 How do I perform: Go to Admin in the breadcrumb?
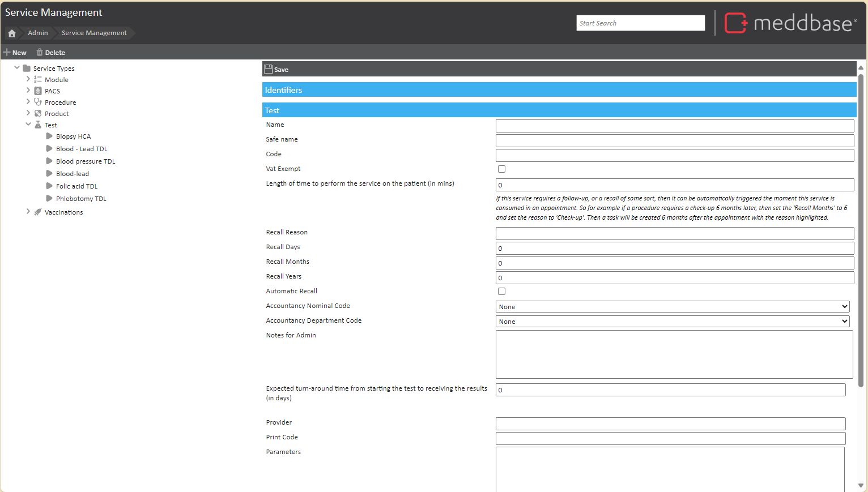[x=38, y=33]
